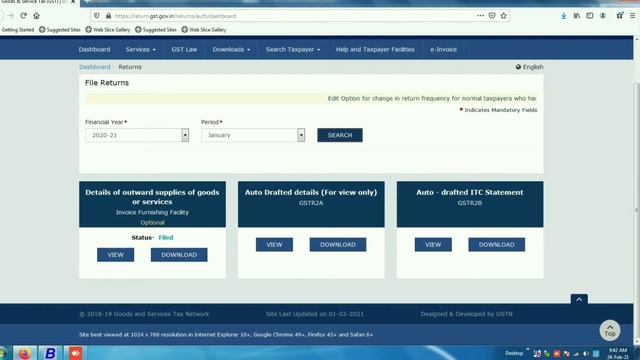Image resolution: width=640 pixels, height=360 pixels.
Task: Open the Firefox account icon
Action: tap(603, 16)
